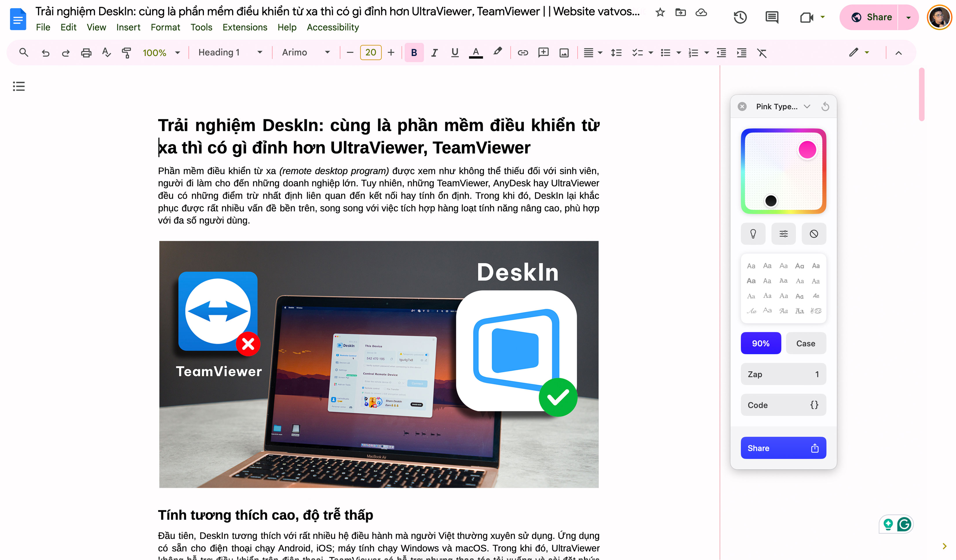View cloud save status icon

coord(701,12)
